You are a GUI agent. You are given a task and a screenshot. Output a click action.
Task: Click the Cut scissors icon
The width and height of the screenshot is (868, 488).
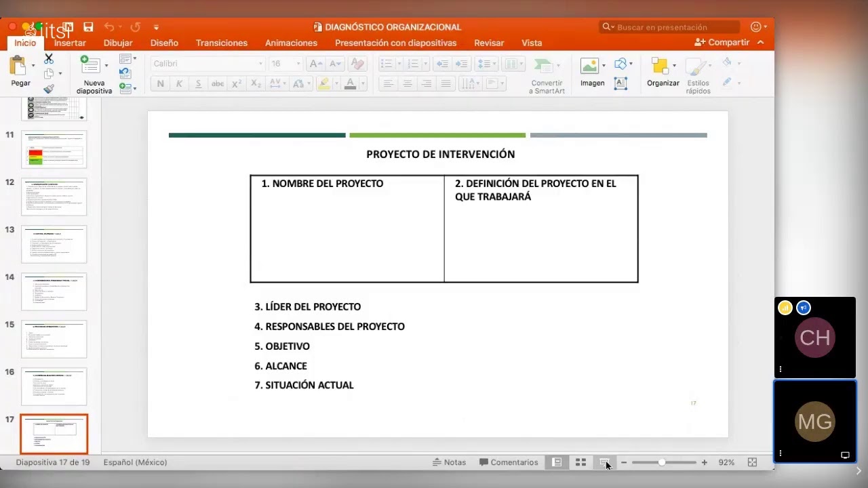(49, 59)
